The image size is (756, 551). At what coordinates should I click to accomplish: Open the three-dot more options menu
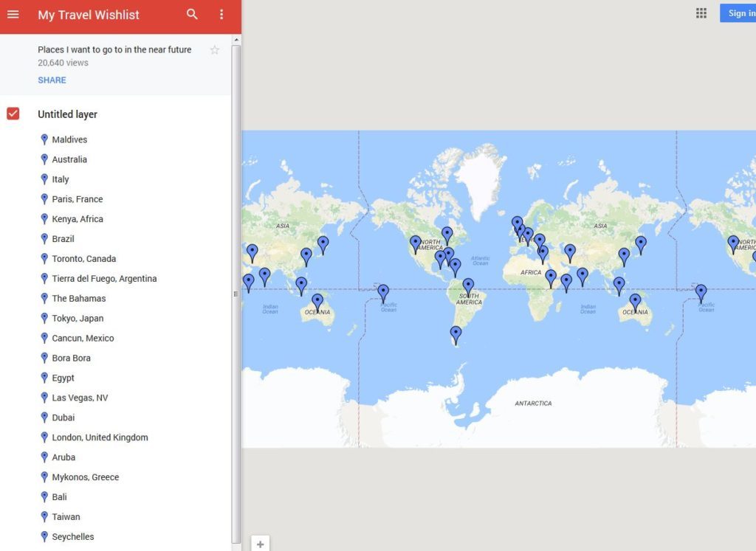tap(221, 15)
